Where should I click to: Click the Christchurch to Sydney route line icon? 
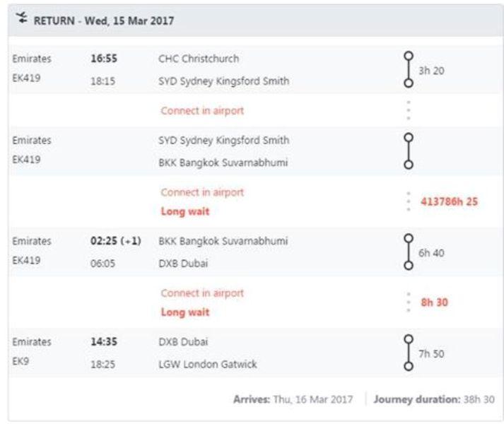coord(408,69)
